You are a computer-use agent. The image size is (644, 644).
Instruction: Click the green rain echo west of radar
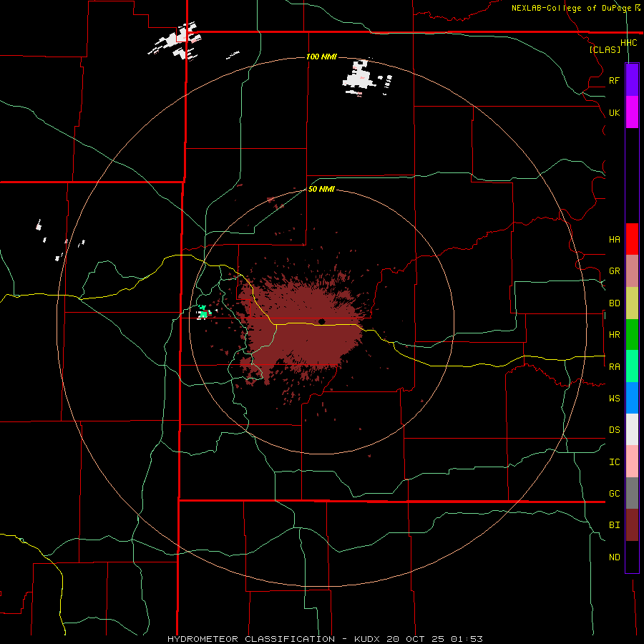[203, 313]
